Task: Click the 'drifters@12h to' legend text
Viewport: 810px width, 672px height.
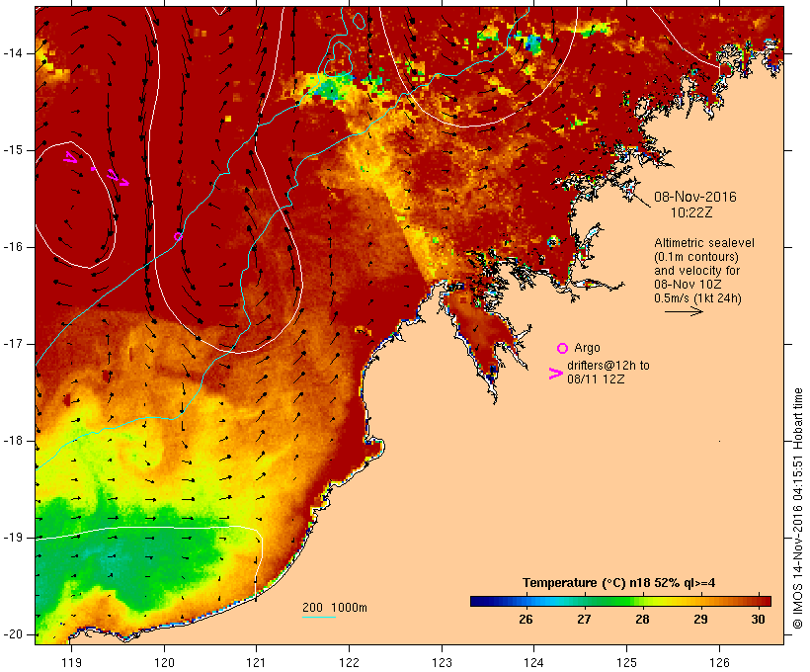Action: point(608,366)
